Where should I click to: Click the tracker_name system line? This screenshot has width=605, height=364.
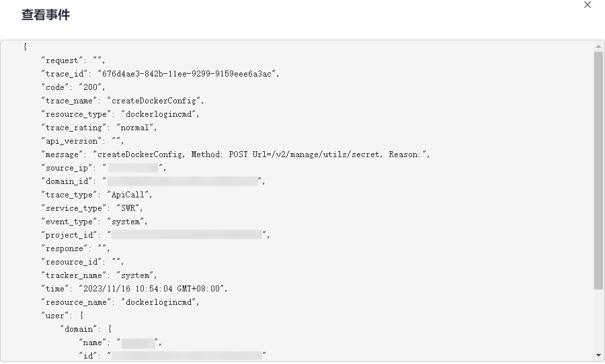tap(99, 275)
